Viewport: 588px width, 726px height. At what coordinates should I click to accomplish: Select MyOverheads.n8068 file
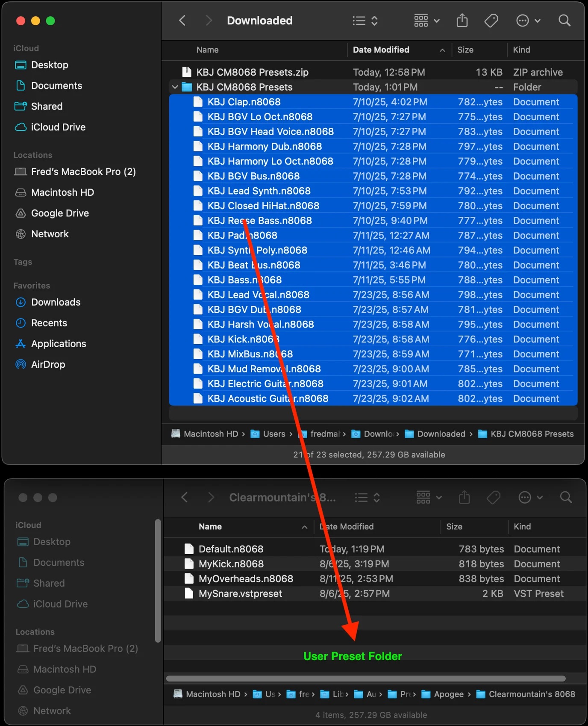tap(375, 579)
